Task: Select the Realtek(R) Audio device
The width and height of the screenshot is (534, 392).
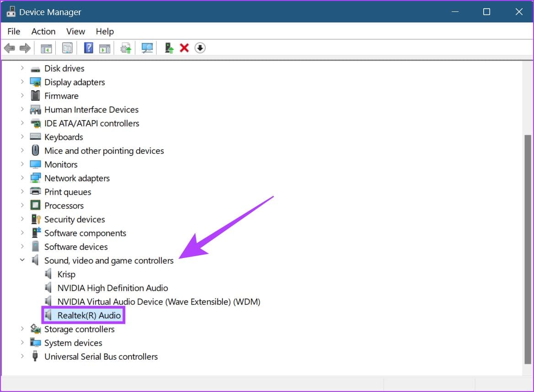Action: pos(89,315)
